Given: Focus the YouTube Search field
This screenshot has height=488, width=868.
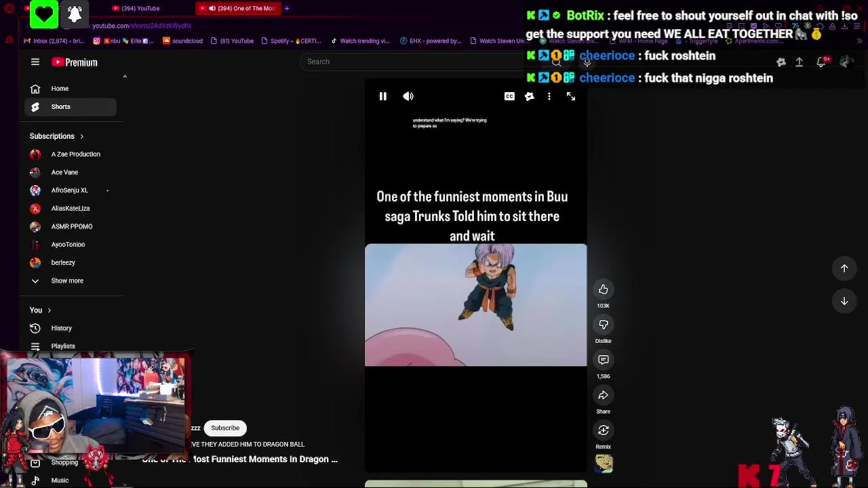Looking at the screenshot, I should [414, 62].
